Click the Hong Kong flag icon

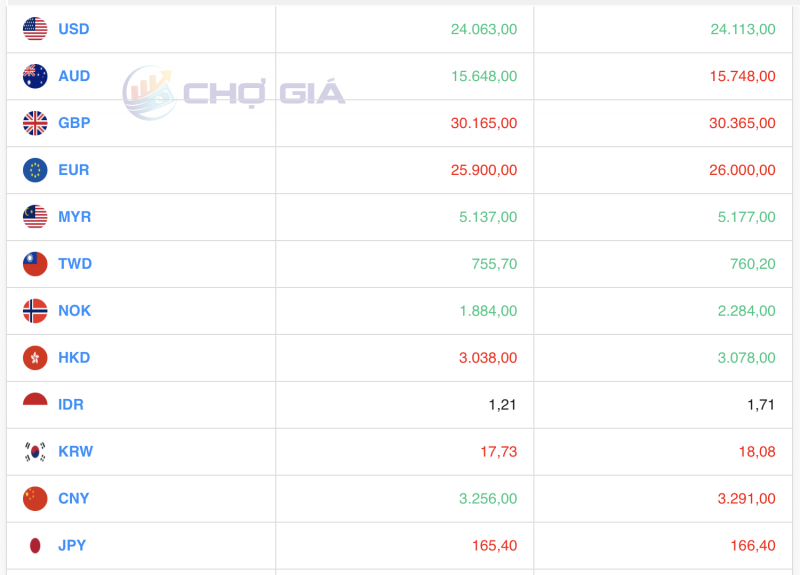click(x=35, y=358)
